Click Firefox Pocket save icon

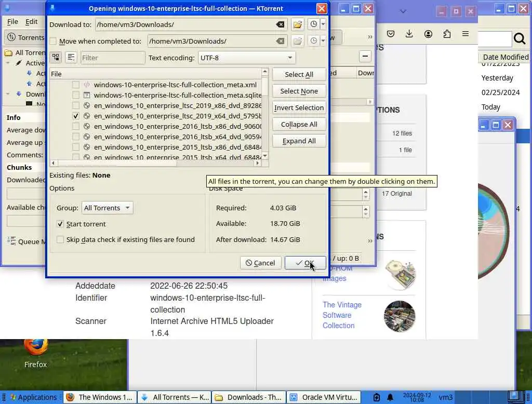(391, 34)
